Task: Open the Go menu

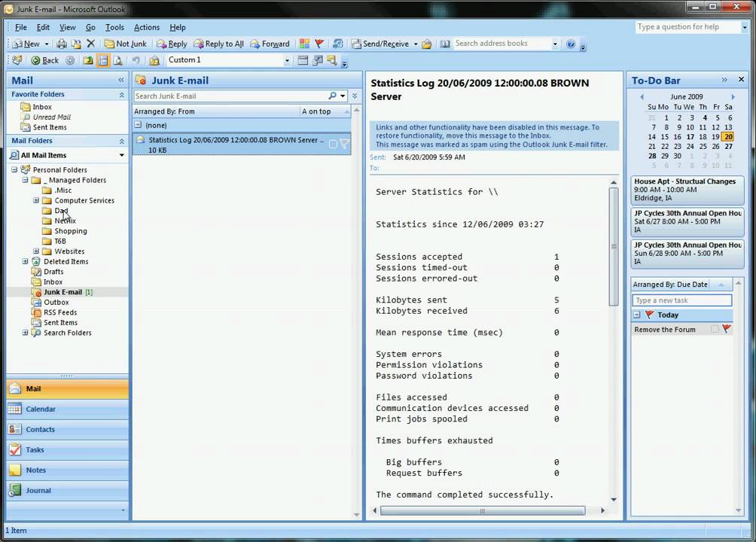Action: [x=90, y=28]
